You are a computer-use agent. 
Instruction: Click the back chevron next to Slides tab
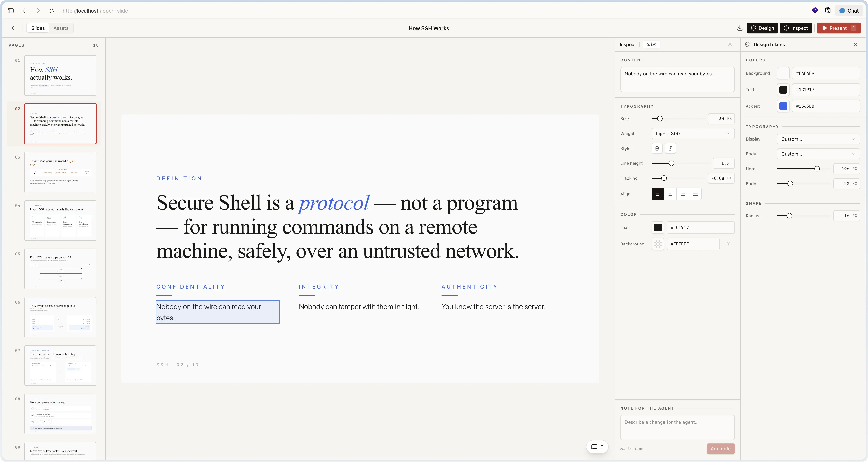[x=13, y=28]
